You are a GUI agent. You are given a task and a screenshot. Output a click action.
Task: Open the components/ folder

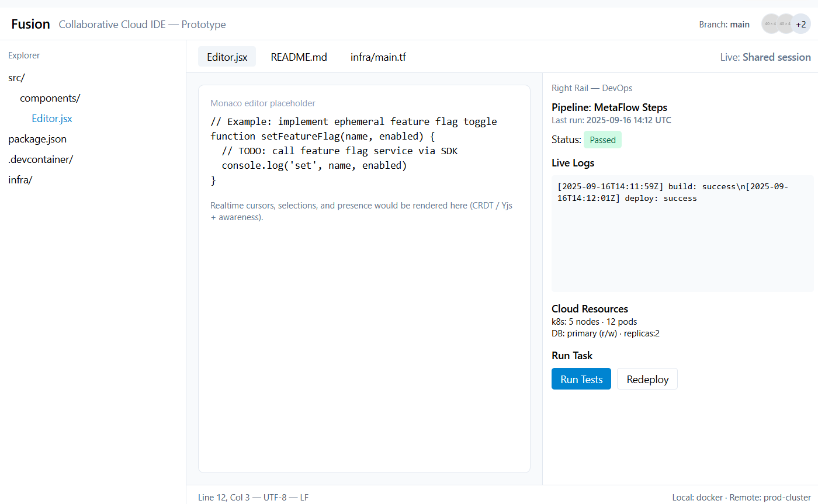pyautogui.click(x=50, y=98)
